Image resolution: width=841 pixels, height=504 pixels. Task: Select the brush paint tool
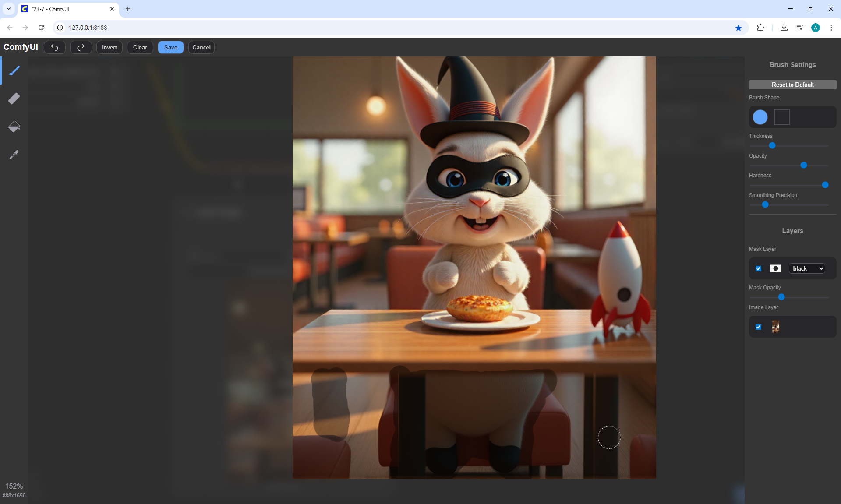pyautogui.click(x=14, y=70)
